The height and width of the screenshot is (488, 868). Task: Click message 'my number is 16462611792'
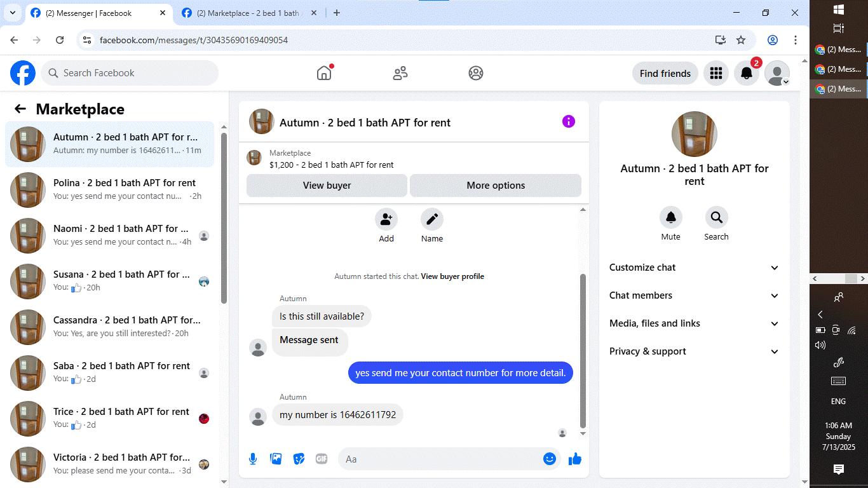[337, 415]
